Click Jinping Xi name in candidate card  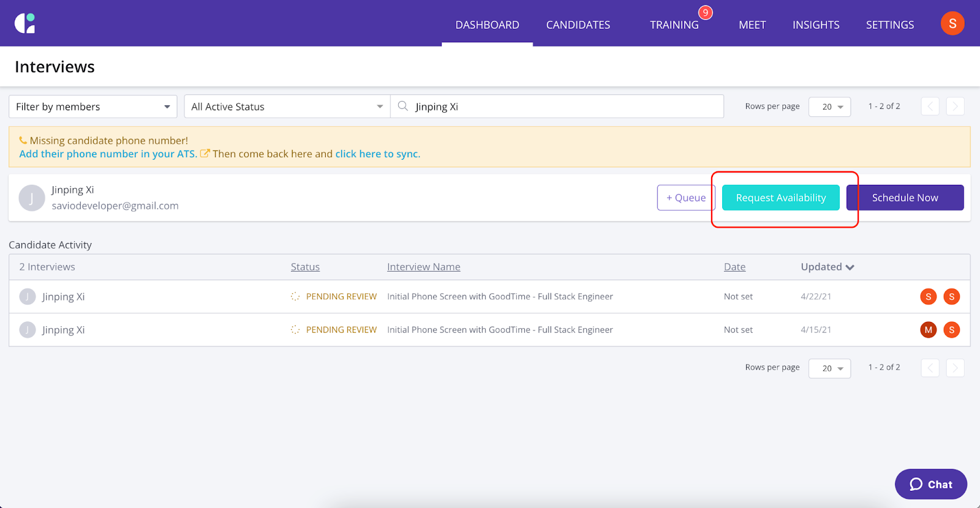coord(73,190)
